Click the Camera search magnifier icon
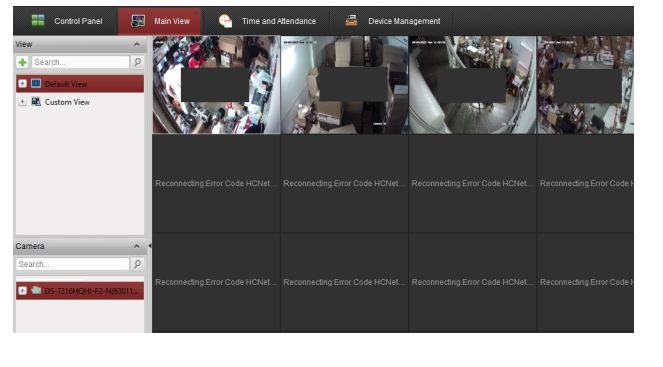The width and height of the screenshot is (663, 367). [x=137, y=264]
